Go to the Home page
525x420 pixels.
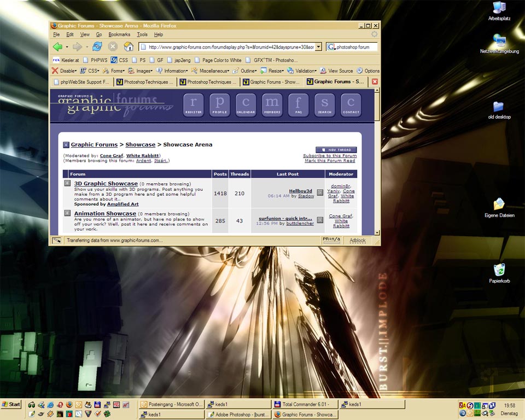click(x=129, y=46)
